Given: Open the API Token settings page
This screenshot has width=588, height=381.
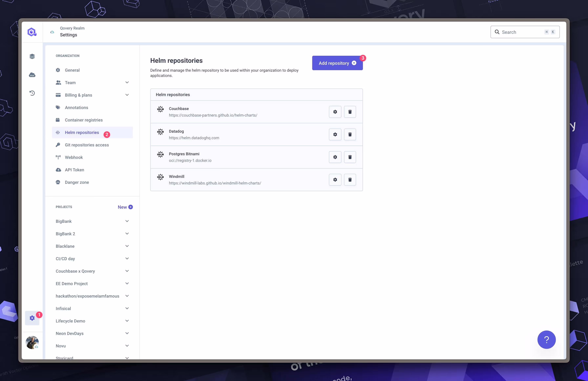Looking at the screenshot, I should 92,170.
